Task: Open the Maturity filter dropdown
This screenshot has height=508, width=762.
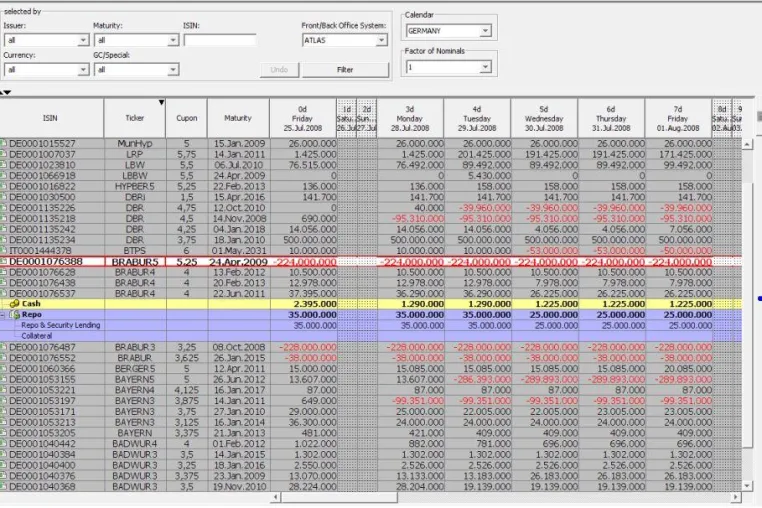Action: tap(173, 40)
